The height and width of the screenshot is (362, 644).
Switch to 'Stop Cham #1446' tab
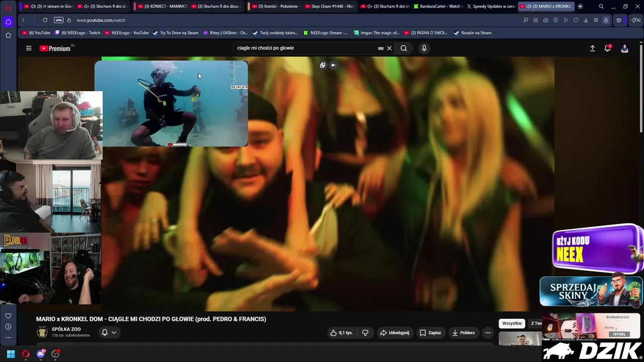click(x=329, y=7)
